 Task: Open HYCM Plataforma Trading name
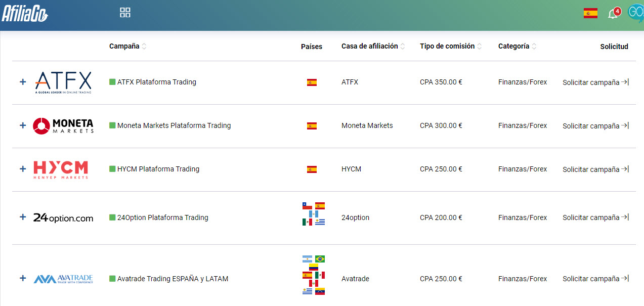click(x=158, y=169)
